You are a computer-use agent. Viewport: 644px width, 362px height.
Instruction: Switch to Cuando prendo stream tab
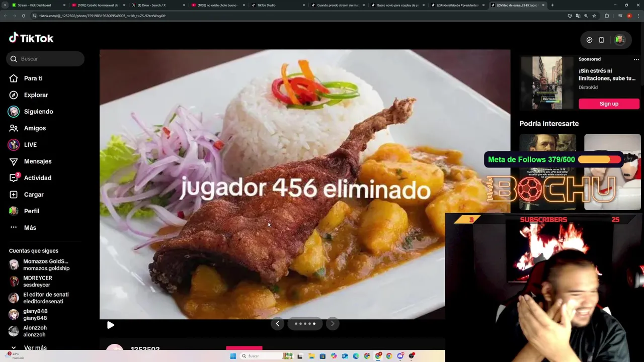pos(338,5)
